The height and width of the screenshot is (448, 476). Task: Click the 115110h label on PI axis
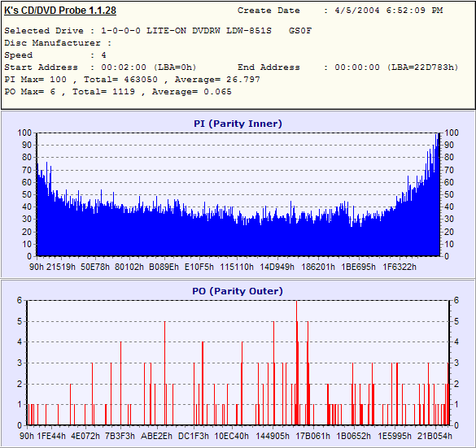(237, 267)
